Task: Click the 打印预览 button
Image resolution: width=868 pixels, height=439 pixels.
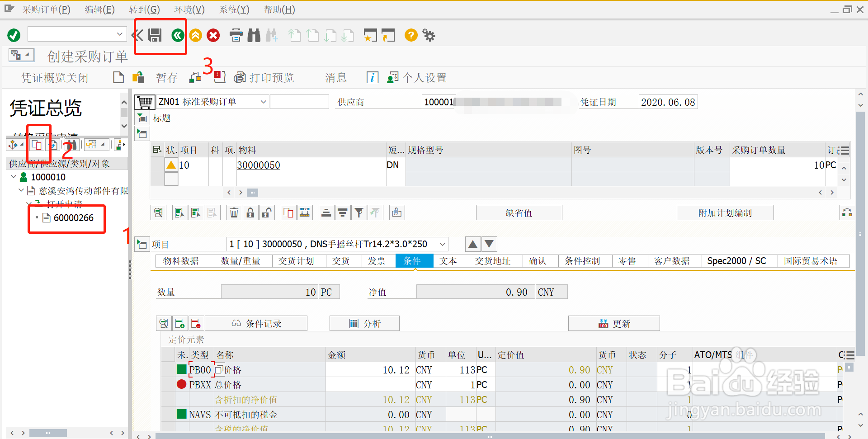Action: point(264,78)
